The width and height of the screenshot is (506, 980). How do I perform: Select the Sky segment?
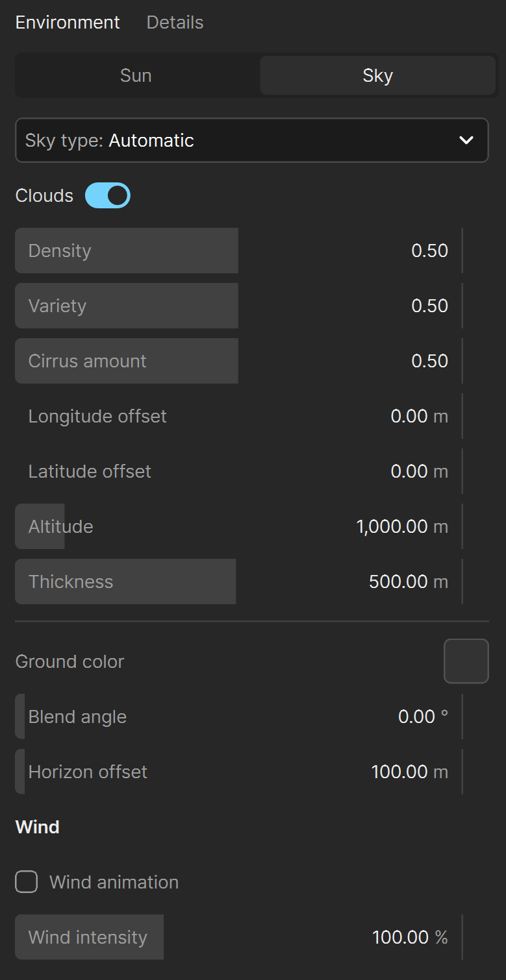pyautogui.click(x=377, y=75)
